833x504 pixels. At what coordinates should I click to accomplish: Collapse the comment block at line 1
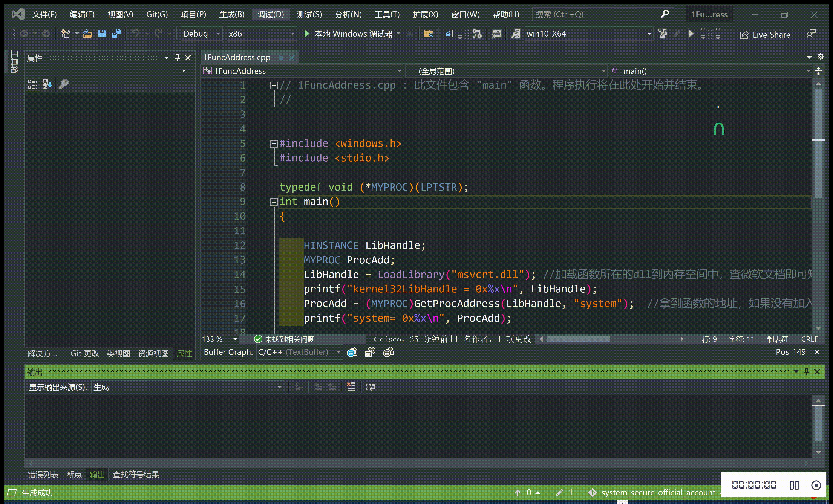274,86
